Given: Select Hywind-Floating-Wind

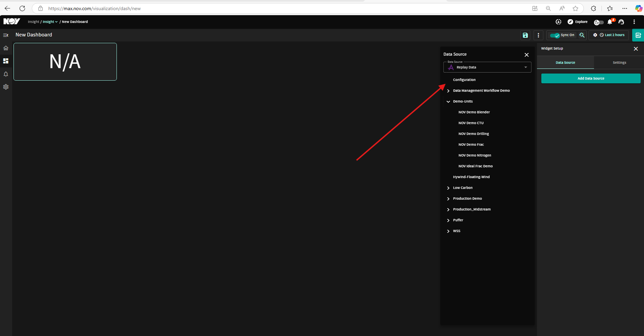Looking at the screenshot, I should pos(471,177).
